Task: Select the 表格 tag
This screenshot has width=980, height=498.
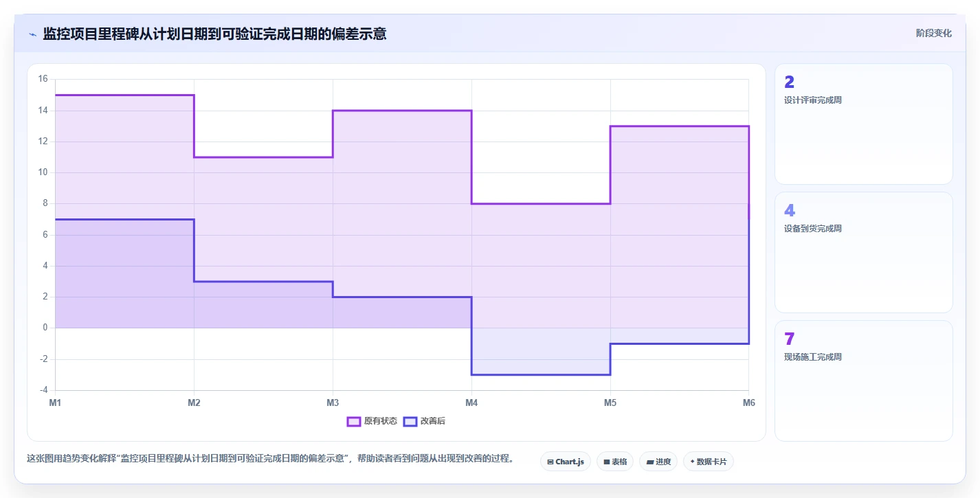Action: click(x=614, y=462)
